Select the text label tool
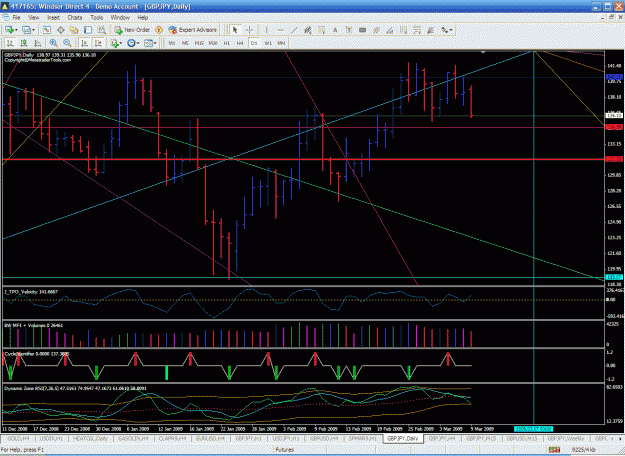Viewport: 625px width, 456px height. coord(349,30)
